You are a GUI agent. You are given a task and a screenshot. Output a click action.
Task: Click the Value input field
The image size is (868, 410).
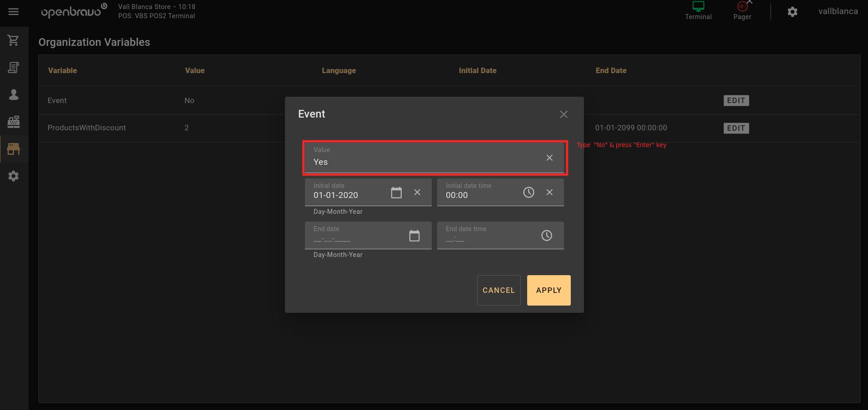coord(423,162)
